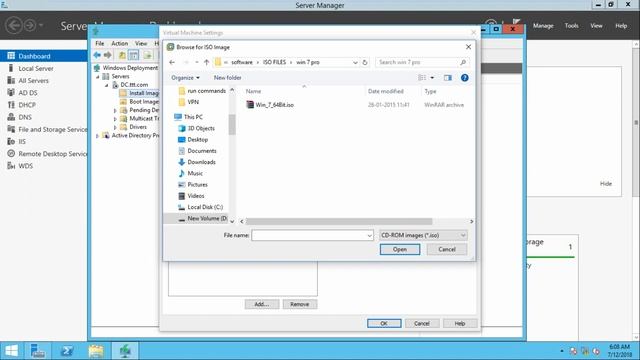The height and width of the screenshot is (360, 640).
Task: Click OK in Virtual Machine Settings
Action: 384,323
